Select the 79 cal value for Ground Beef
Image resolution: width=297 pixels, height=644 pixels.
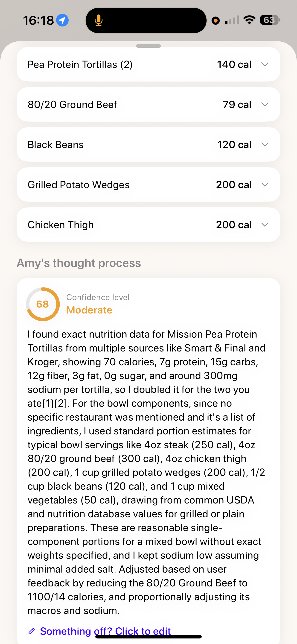237,105
